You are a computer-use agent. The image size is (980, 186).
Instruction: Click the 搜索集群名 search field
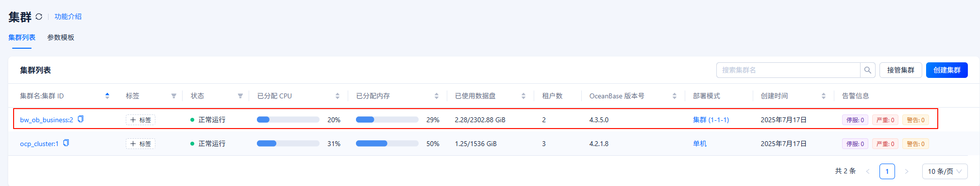[x=788, y=70]
